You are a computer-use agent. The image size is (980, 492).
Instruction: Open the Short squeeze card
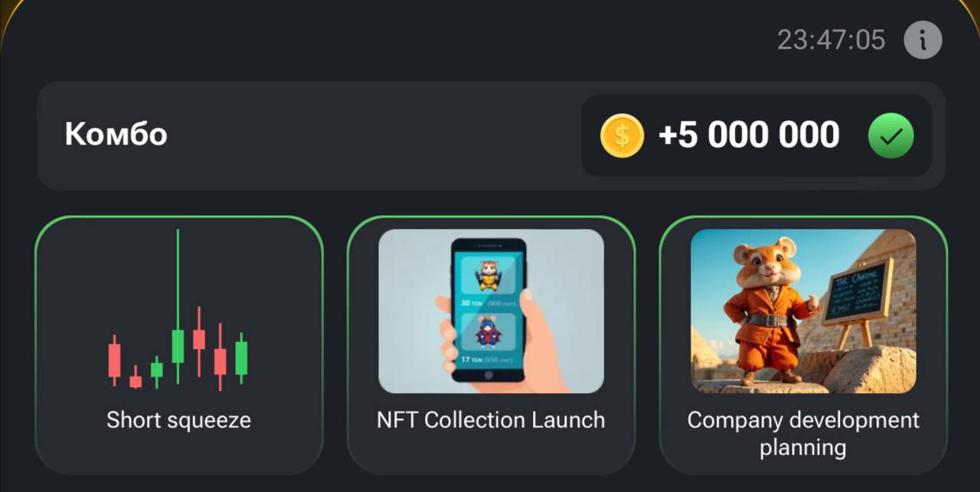pos(179,345)
